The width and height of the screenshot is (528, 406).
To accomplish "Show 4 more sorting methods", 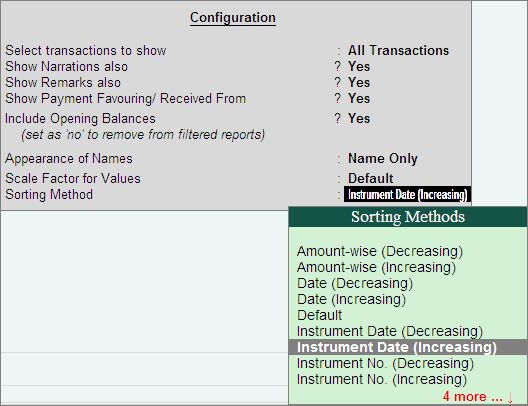I will tap(472, 397).
